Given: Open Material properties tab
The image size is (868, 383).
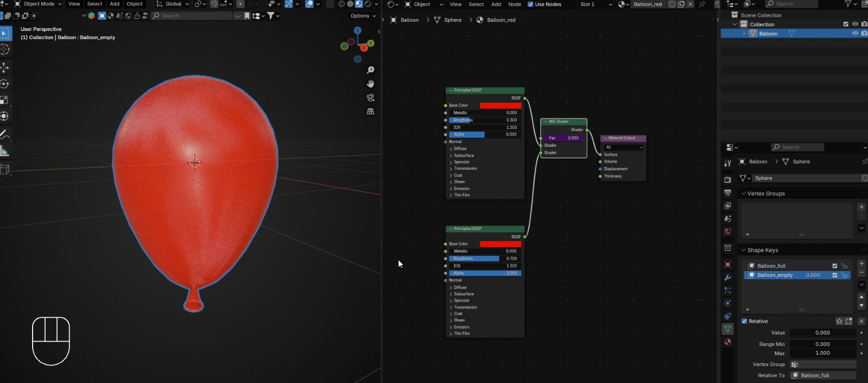Looking at the screenshot, I should [x=728, y=342].
